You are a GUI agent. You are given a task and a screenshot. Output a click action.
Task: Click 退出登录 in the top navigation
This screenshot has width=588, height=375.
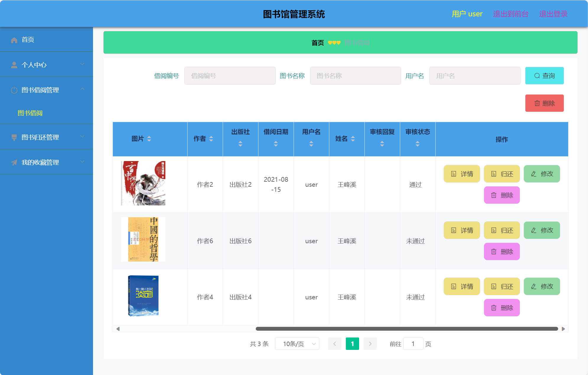tap(553, 14)
